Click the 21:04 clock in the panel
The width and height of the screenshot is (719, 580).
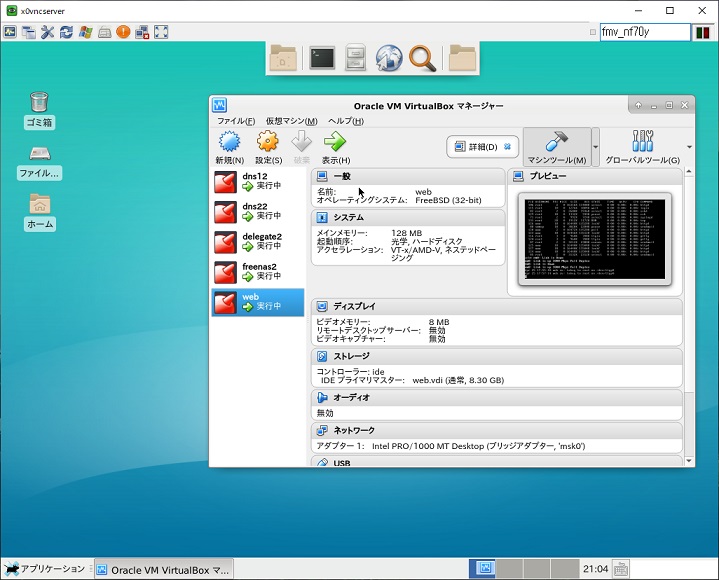click(595, 569)
